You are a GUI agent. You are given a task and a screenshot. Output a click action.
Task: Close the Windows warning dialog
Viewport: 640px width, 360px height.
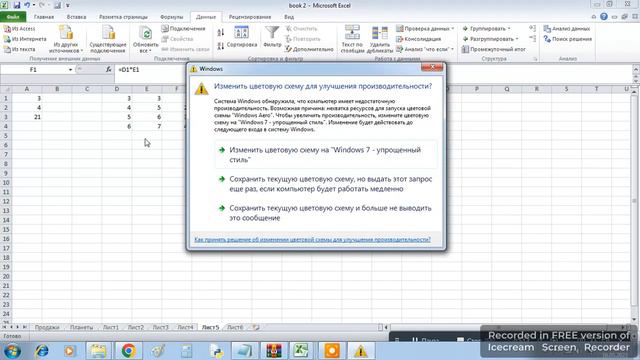pyautogui.click(x=432, y=67)
